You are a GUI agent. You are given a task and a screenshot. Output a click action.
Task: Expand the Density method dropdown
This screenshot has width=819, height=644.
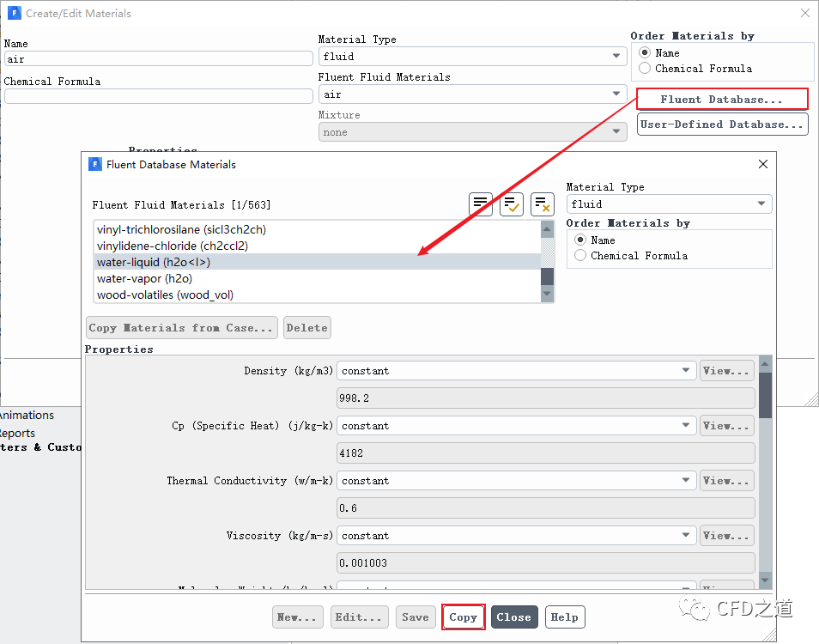517,371
